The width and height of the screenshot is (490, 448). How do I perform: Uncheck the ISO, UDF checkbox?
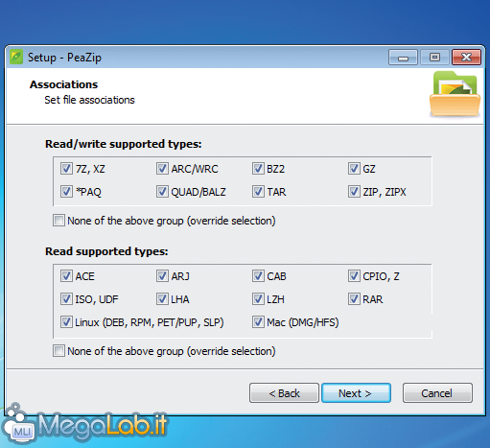click(66, 299)
